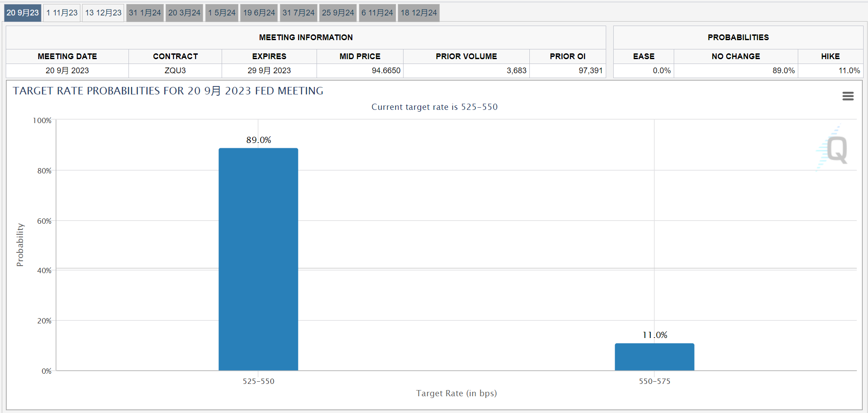Click the HIKE probability value 11.0%
868x413 pixels.
click(849, 71)
